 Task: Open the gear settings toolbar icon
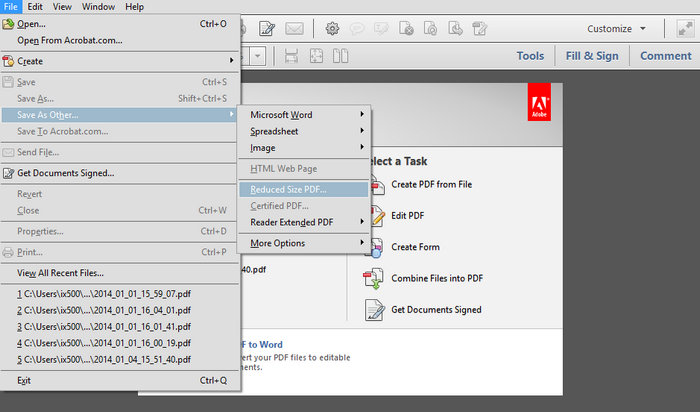coord(332,29)
